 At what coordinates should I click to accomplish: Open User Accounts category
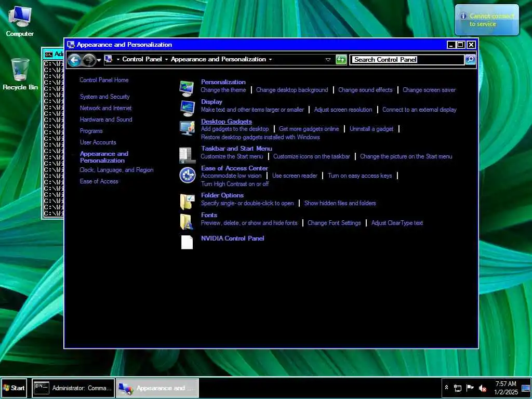point(98,142)
